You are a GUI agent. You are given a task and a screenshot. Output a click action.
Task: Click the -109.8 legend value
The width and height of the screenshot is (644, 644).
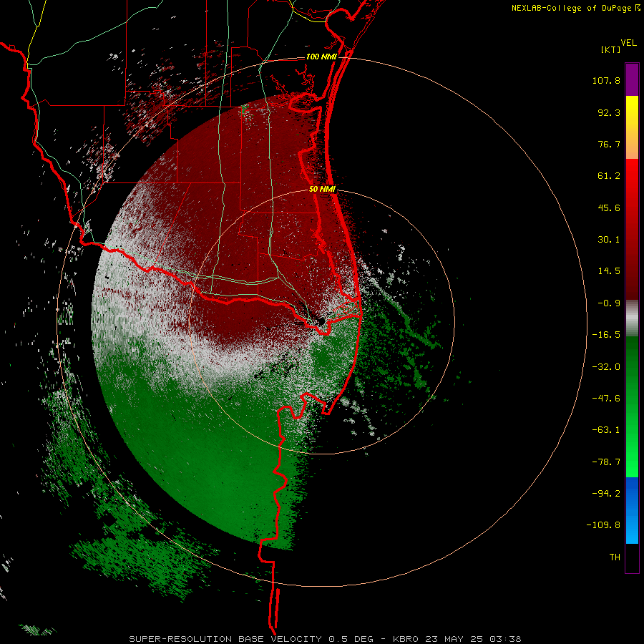tap(603, 525)
